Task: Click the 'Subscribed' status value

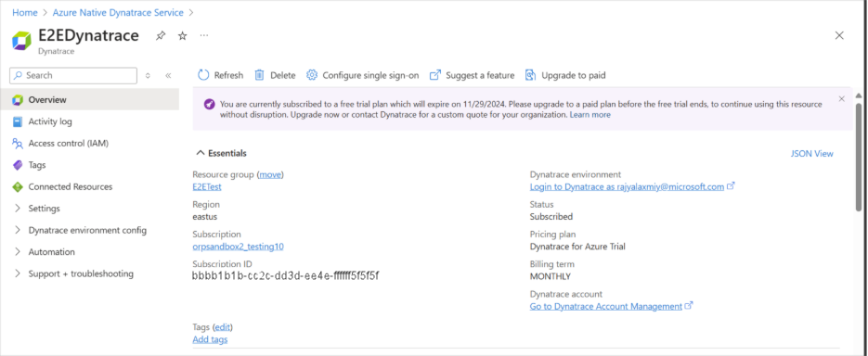Action: tap(551, 217)
